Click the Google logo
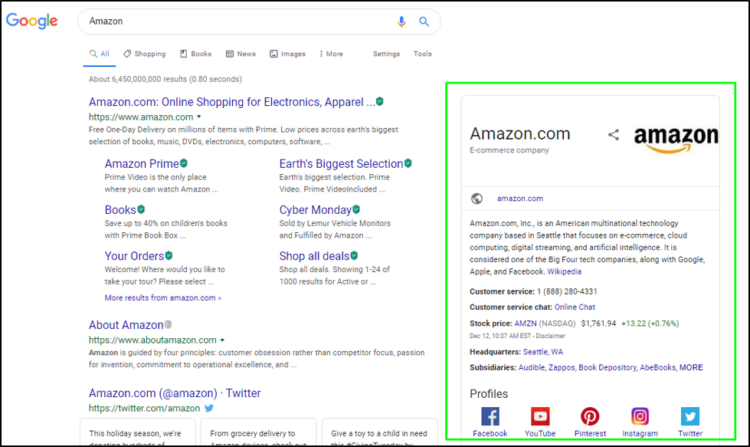This screenshot has height=447, width=750. click(x=32, y=21)
